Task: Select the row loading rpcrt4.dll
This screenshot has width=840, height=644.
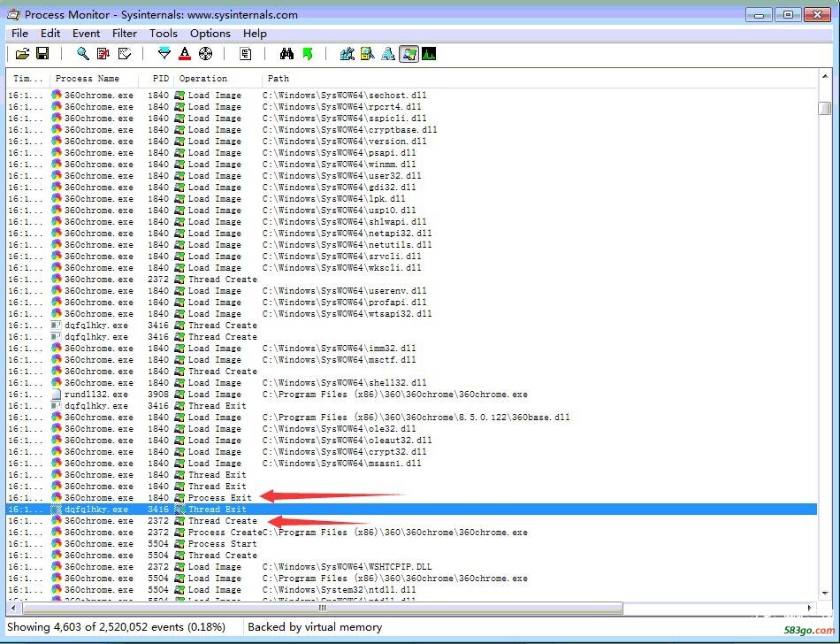Action: (x=411, y=107)
